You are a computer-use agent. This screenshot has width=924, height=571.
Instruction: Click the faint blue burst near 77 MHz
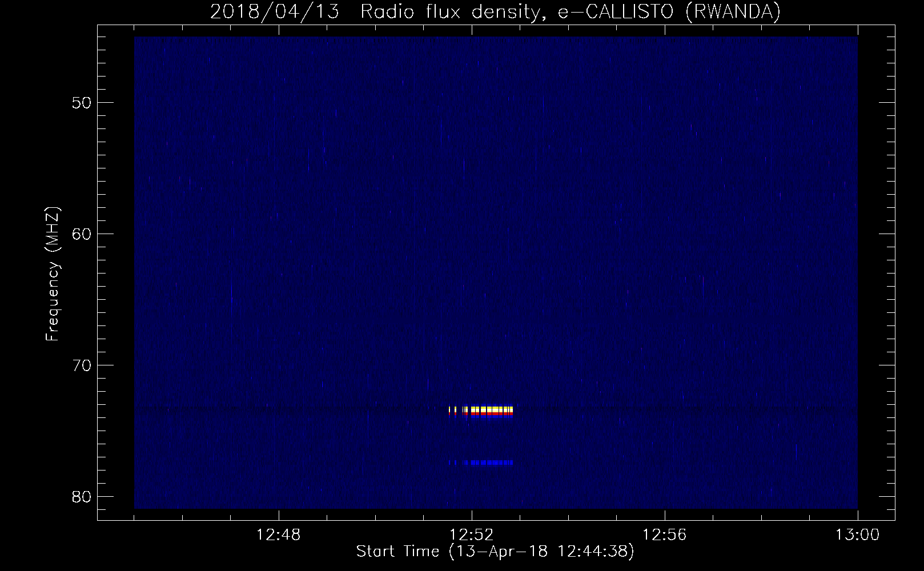click(x=481, y=463)
